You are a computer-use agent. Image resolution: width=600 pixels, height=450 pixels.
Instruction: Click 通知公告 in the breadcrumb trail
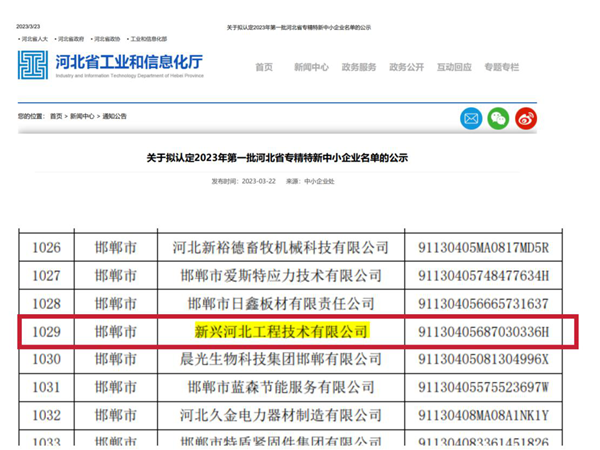pyautogui.click(x=114, y=116)
